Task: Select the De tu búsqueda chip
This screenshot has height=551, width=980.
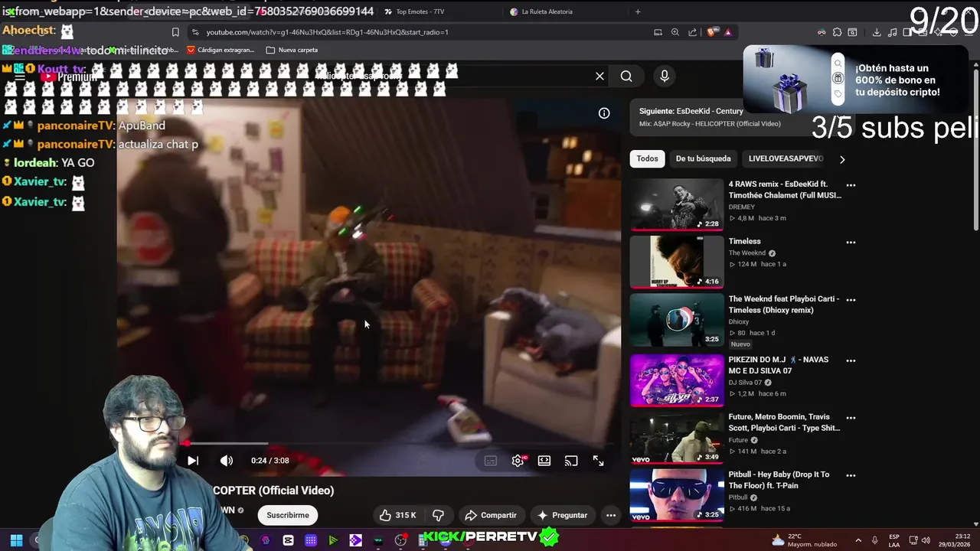Action: point(703,158)
